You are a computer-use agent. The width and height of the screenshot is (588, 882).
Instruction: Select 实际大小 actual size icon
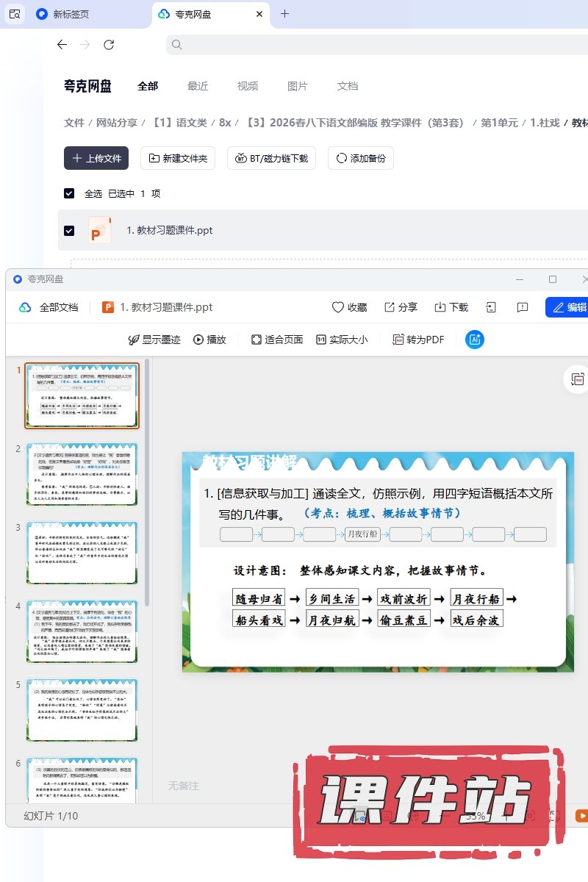pyautogui.click(x=320, y=340)
